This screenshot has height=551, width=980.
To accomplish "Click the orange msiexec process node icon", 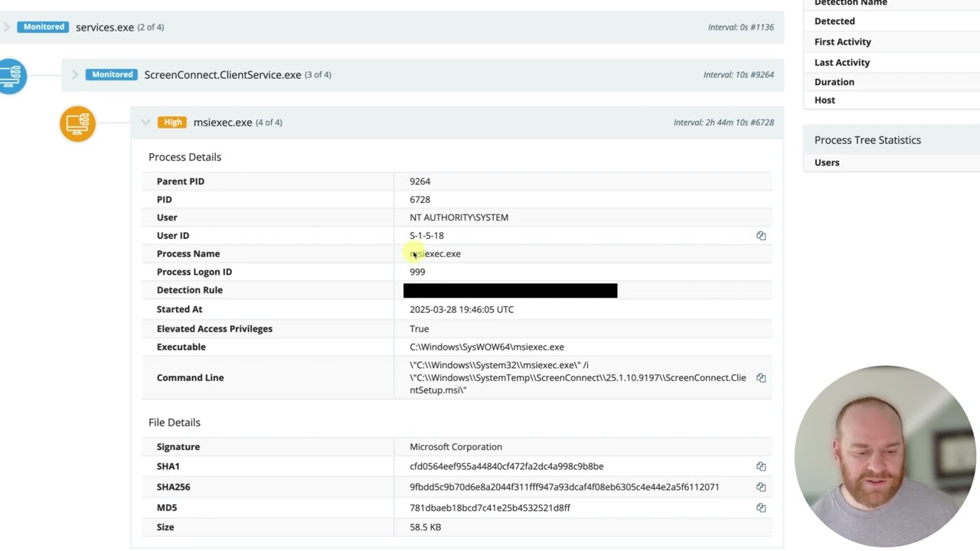I will coord(77,123).
